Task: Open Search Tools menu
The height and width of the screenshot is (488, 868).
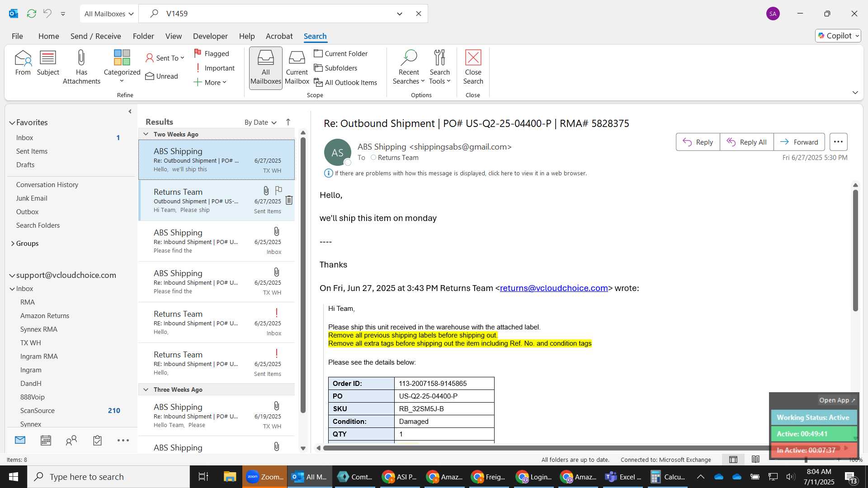Action: pyautogui.click(x=439, y=67)
